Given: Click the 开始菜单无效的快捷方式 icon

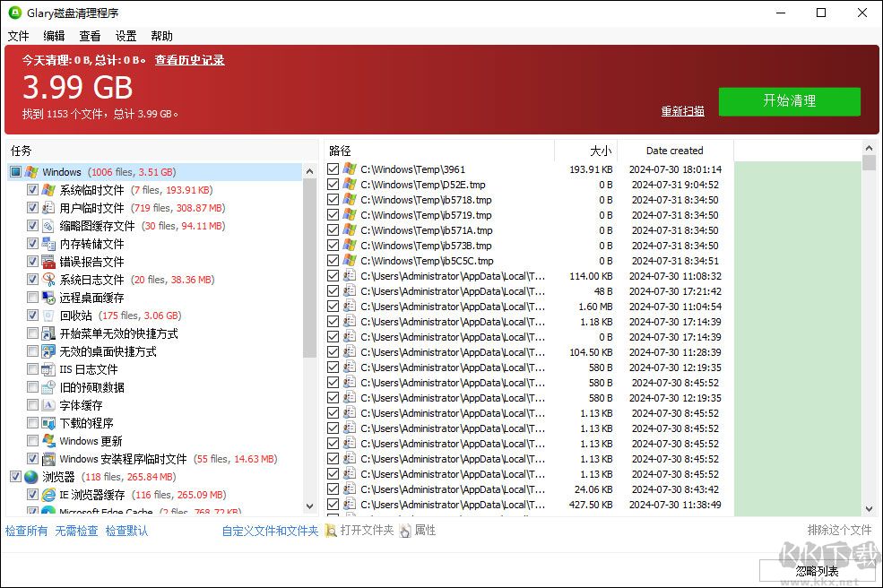Looking at the screenshot, I should pyautogui.click(x=49, y=333).
